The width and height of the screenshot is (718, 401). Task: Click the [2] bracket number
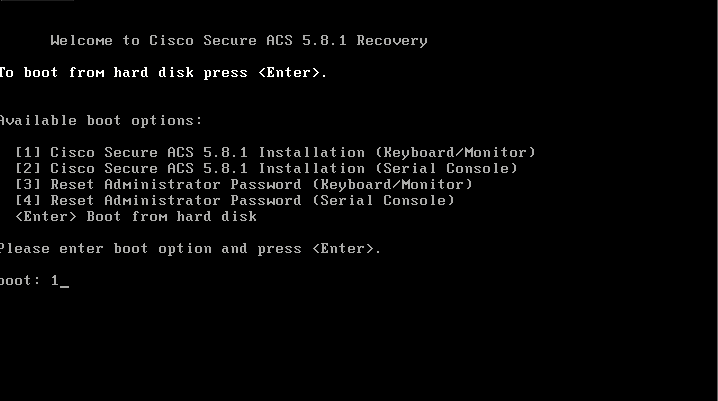pyautogui.click(x=28, y=168)
